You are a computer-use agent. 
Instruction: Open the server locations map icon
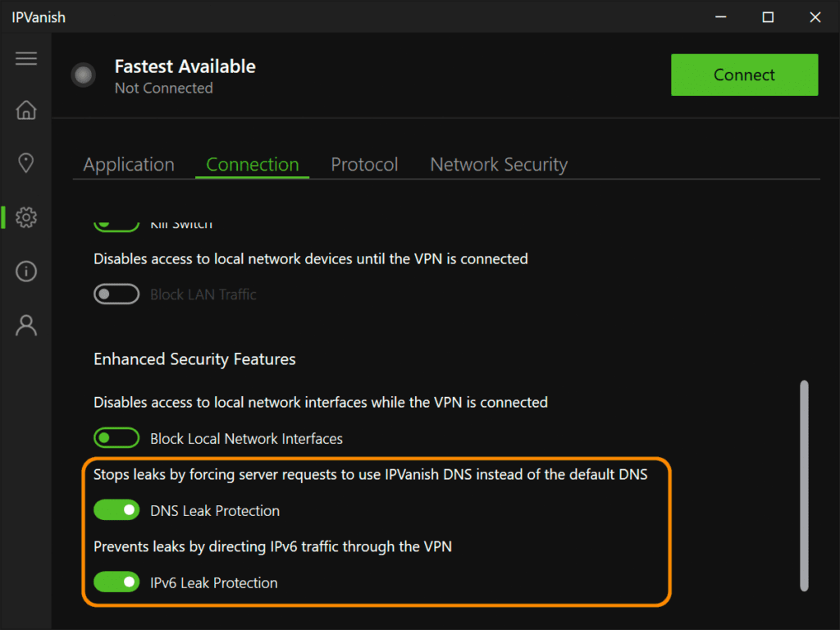(25, 162)
